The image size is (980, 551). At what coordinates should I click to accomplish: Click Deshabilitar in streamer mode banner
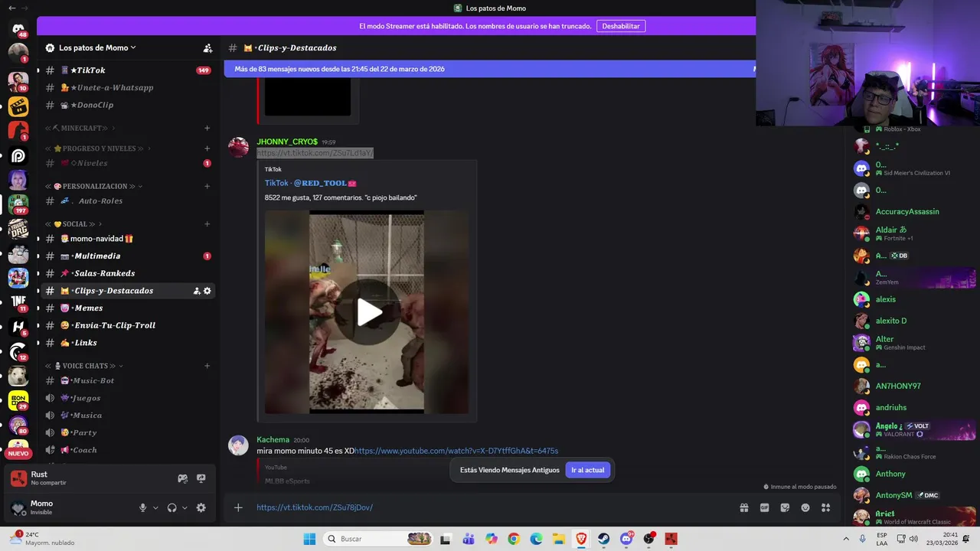(621, 26)
